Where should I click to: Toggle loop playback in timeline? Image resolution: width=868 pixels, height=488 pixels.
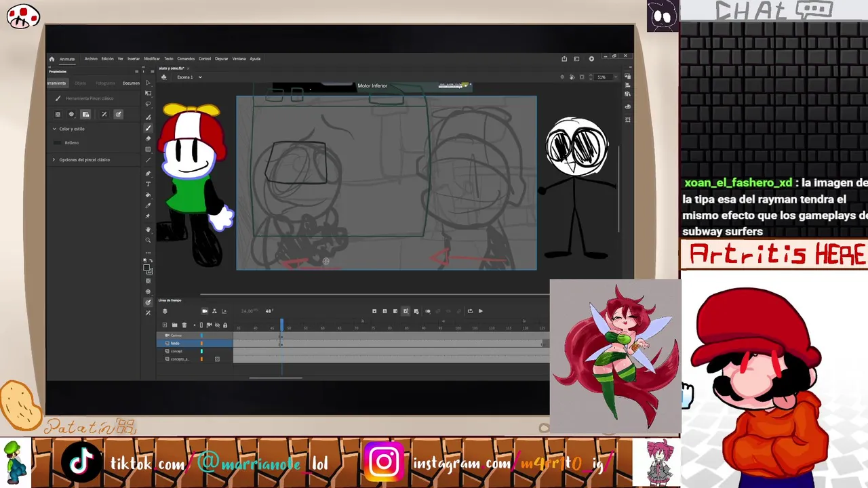[x=470, y=311]
